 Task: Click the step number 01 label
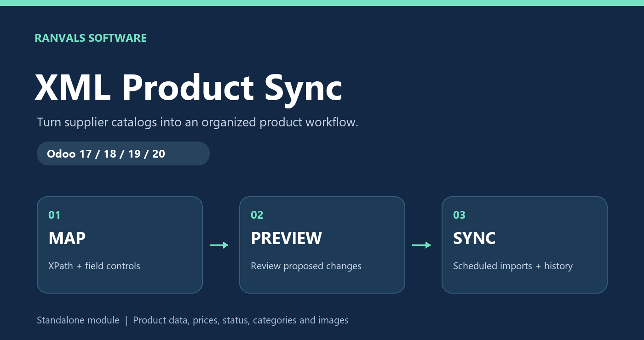[54, 215]
